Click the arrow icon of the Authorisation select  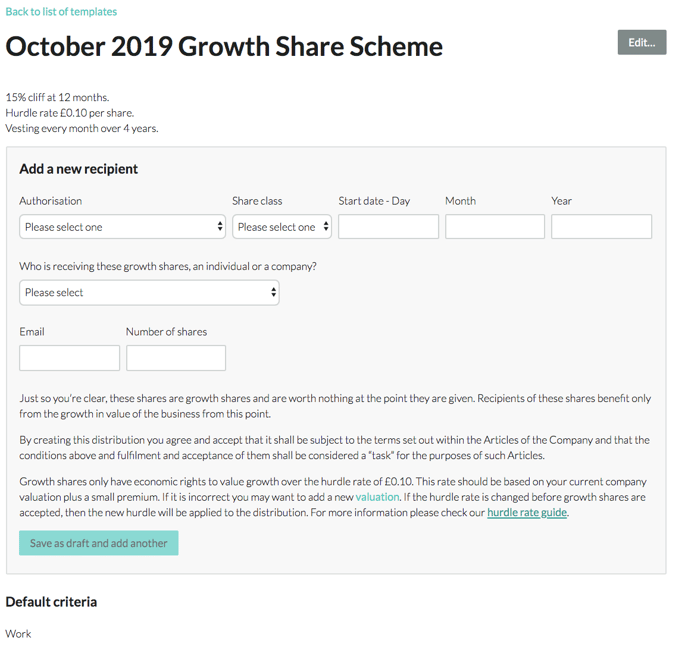220,226
